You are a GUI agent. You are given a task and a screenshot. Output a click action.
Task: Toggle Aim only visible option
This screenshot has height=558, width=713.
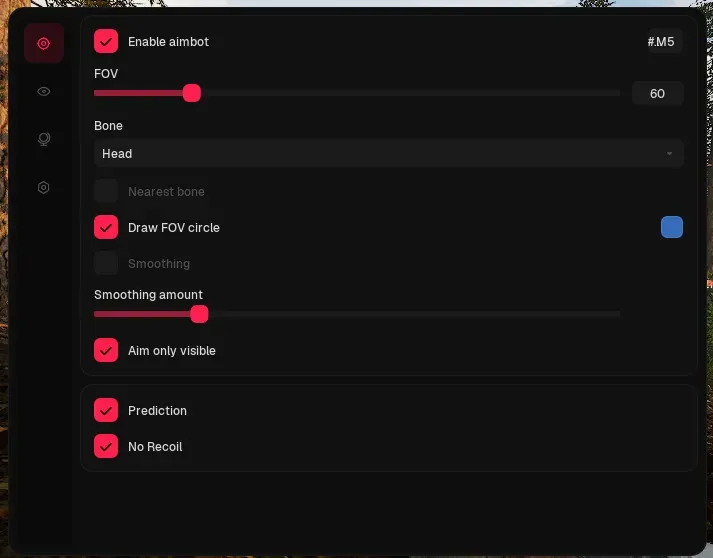click(106, 350)
